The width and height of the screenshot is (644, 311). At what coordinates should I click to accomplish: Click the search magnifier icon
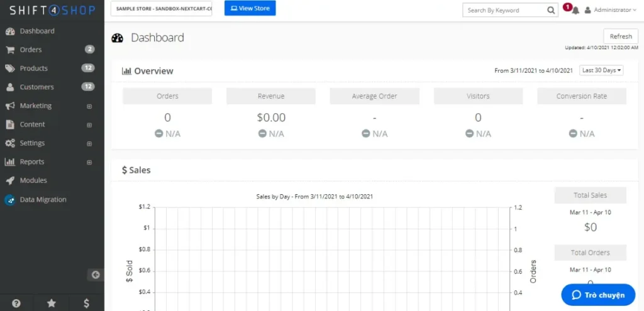(551, 10)
